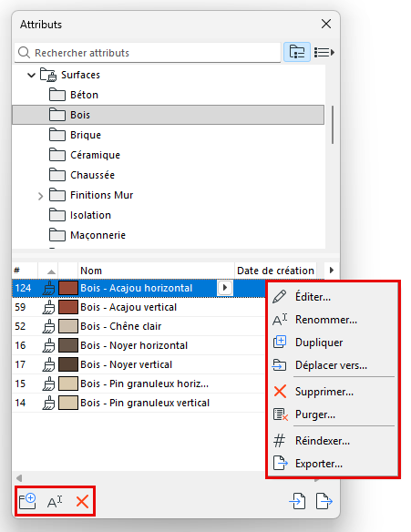Image resolution: width=411 pixels, height=532 pixels.
Task: Close the Attributs palette
Action: (x=326, y=24)
